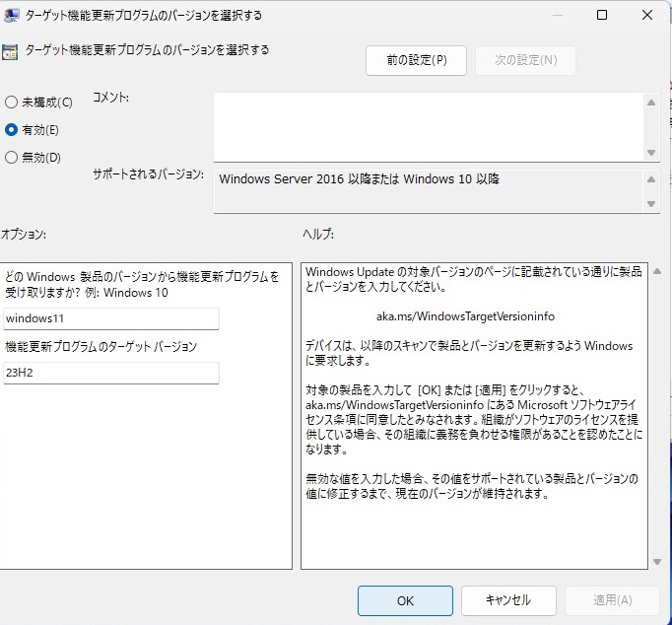The width and height of the screenshot is (672, 625).
Task: Click the help panel scroll up arrow
Action: click(657, 268)
